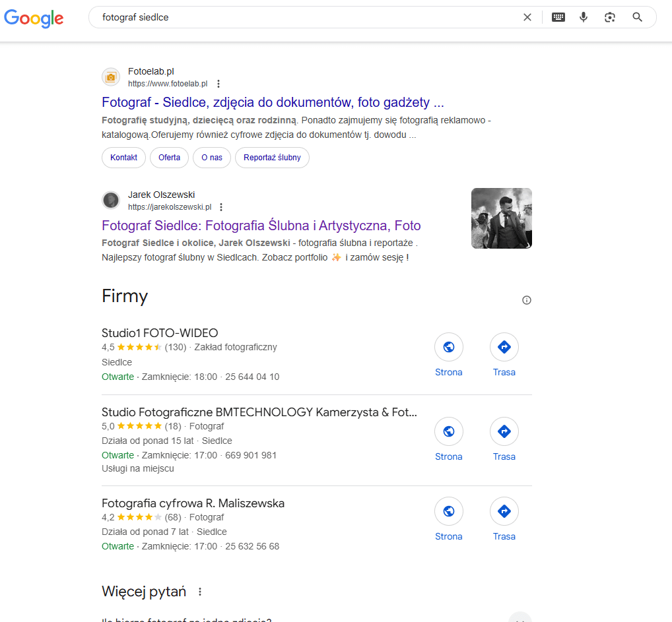
Task: Open more options for the Jarek Olszewski result
Action: point(221,207)
